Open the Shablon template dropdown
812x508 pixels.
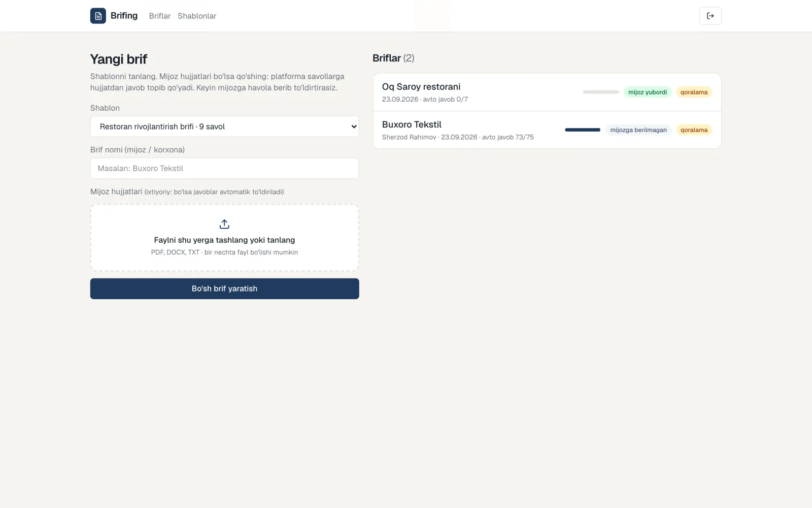point(224,126)
